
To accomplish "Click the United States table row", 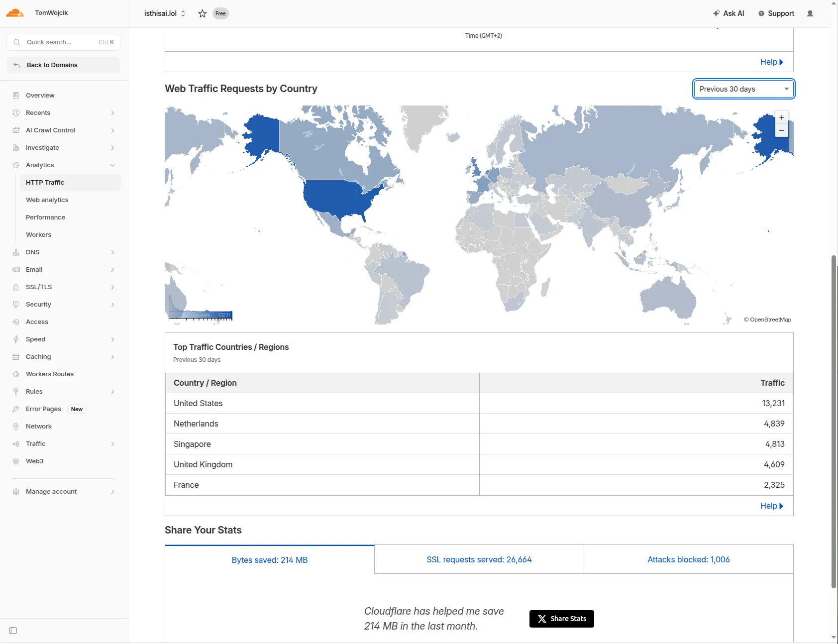I will 479,403.
